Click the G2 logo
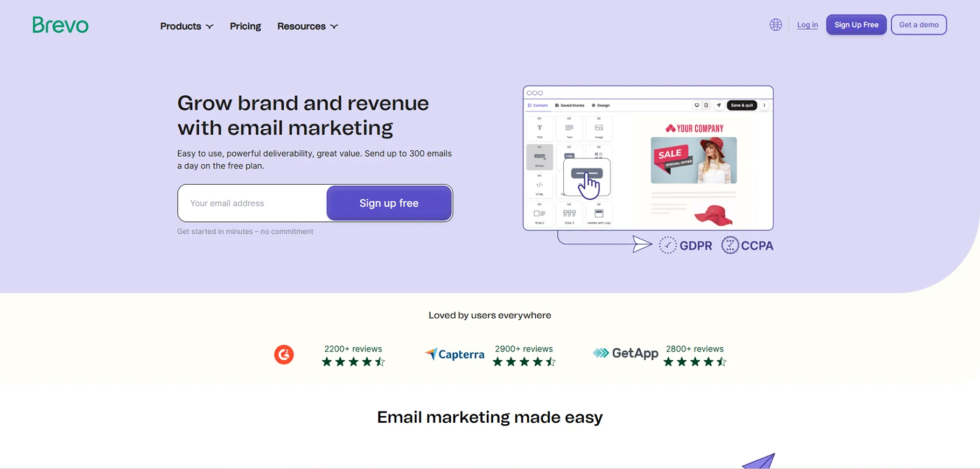This screenshot has width=980, height=469. pos(284,355)
